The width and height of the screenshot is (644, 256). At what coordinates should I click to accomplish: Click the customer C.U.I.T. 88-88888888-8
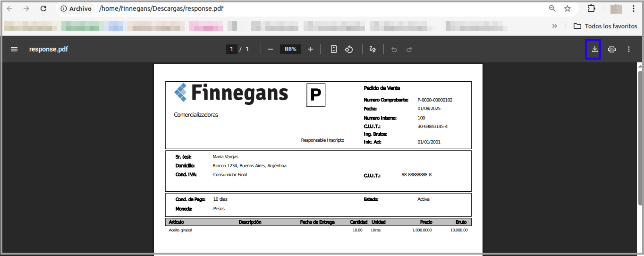(416, 175)
